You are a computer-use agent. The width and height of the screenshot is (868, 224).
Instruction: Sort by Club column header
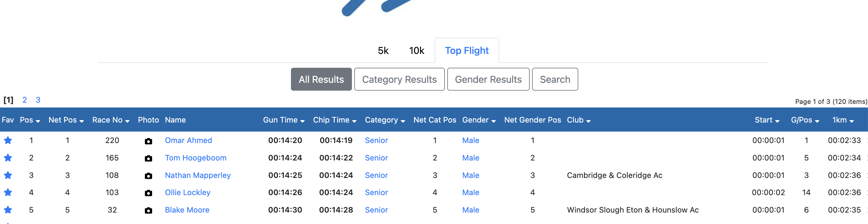[x=579, y=120]
